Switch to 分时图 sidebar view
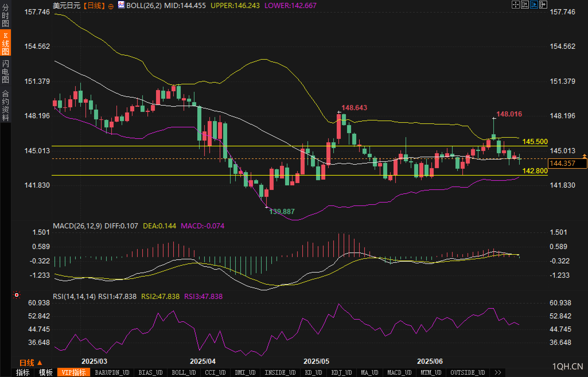Viewport: 588px width, 377px height. tap(5, 15)
